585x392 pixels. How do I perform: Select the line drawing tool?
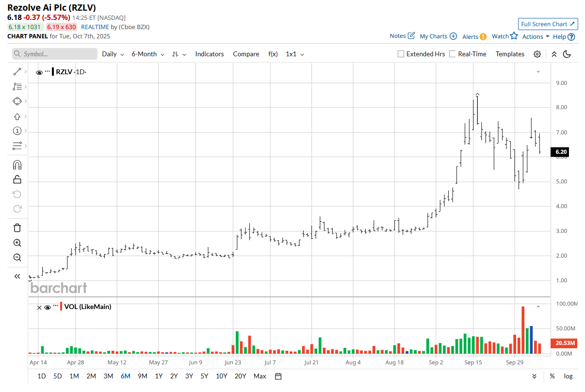(x=17, y=72)
